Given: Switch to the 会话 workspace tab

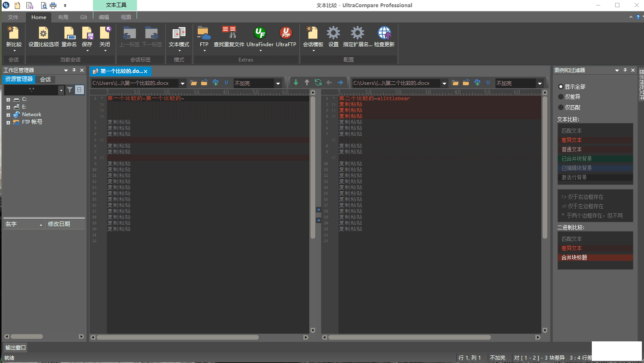Looking at the screenshot, I should click(45, 79).
